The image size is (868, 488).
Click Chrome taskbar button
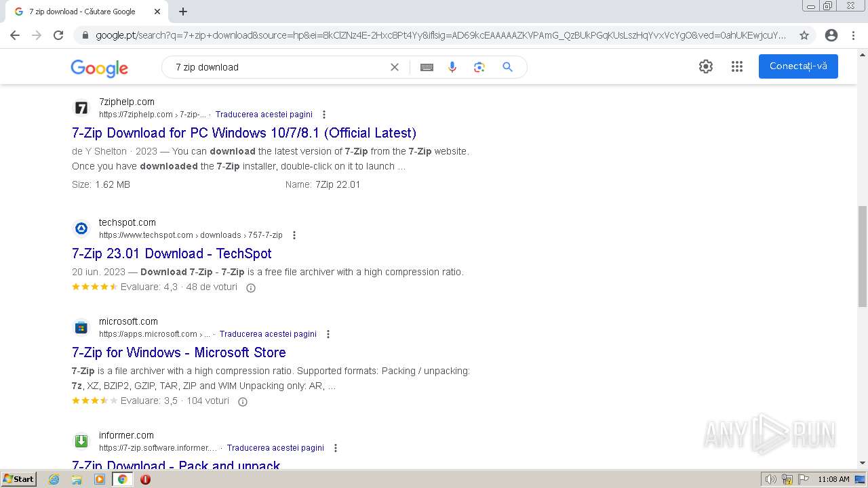[x=122, y=479]
